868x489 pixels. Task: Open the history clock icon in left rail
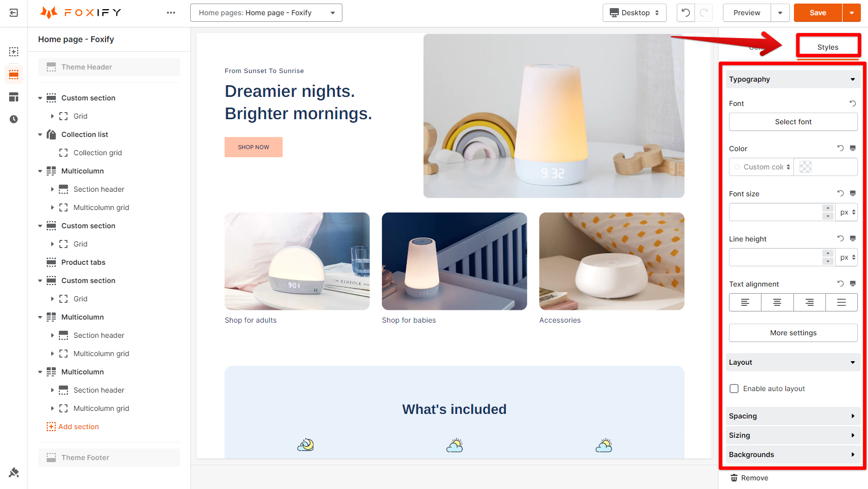click(14, 119)
